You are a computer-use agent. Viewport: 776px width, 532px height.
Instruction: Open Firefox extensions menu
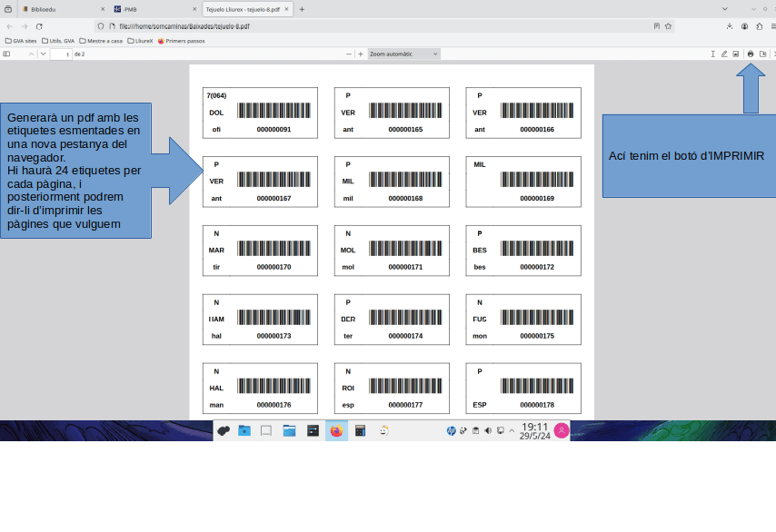759,26
